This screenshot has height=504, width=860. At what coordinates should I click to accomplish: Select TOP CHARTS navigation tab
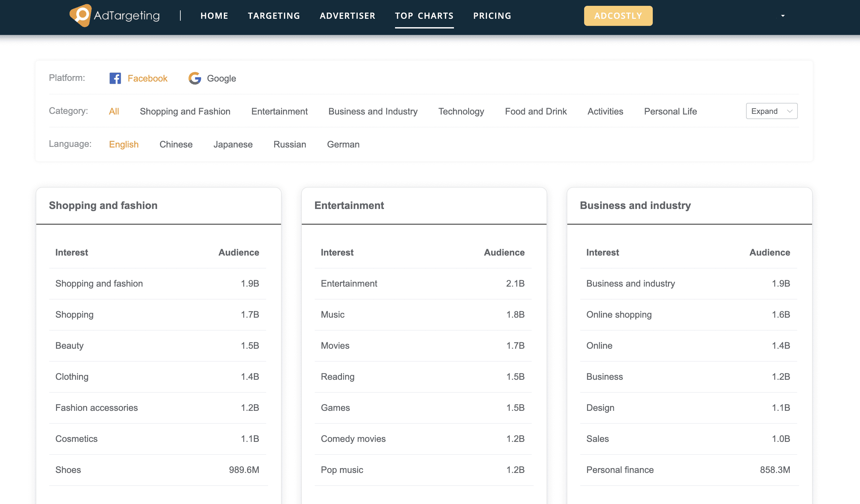[x=424, y=16]
